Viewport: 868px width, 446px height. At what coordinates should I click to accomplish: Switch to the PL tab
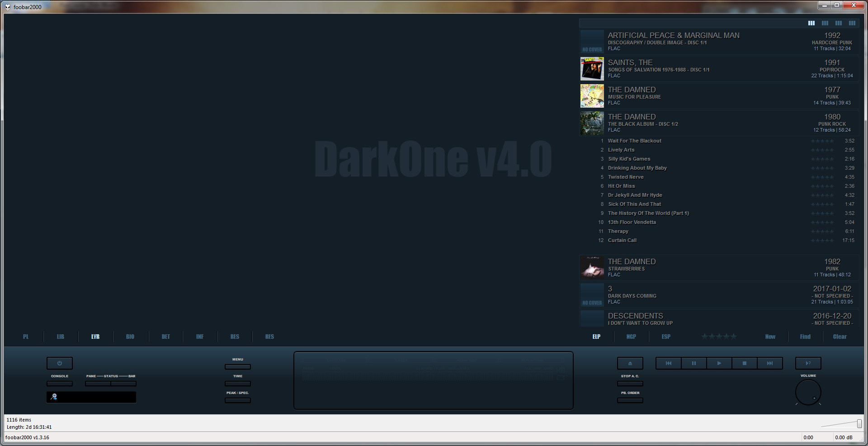coord(26,337)
